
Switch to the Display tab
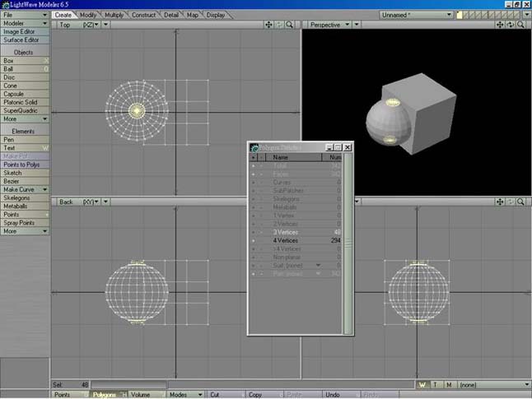pos(216,15)
